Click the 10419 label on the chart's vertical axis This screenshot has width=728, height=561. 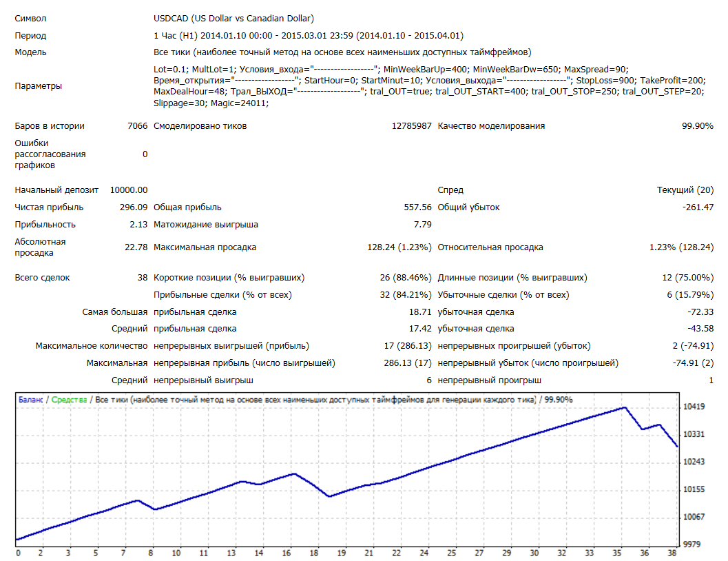tap(694, 407)
